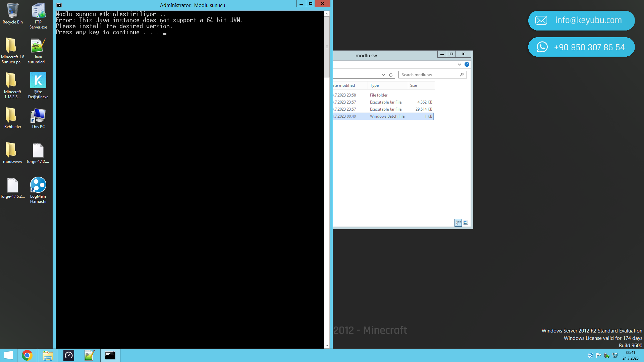Open the Notepad++ taskbar icon
The height and width of the screenshot is (362, 644).
[x=89, y=355]
